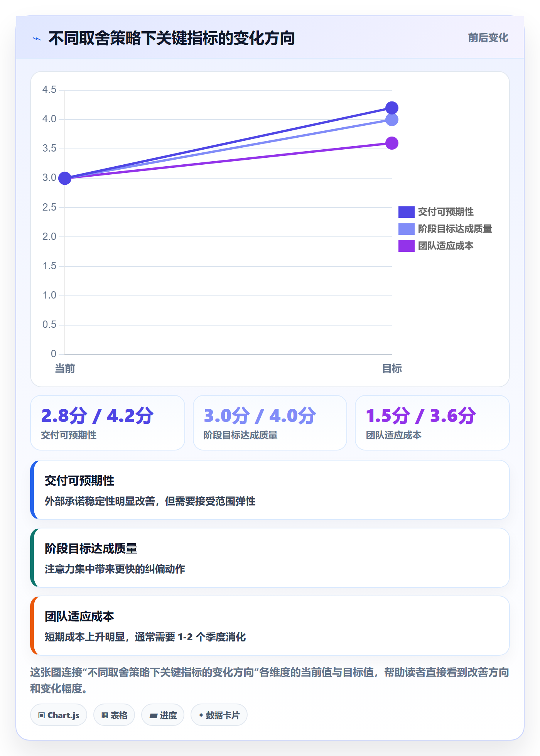Image resolution: width=540 pixels, height=756 pixels.
Task: Open the 1.5分 / 3.6分 stat card
Action: tap(432, 422)
